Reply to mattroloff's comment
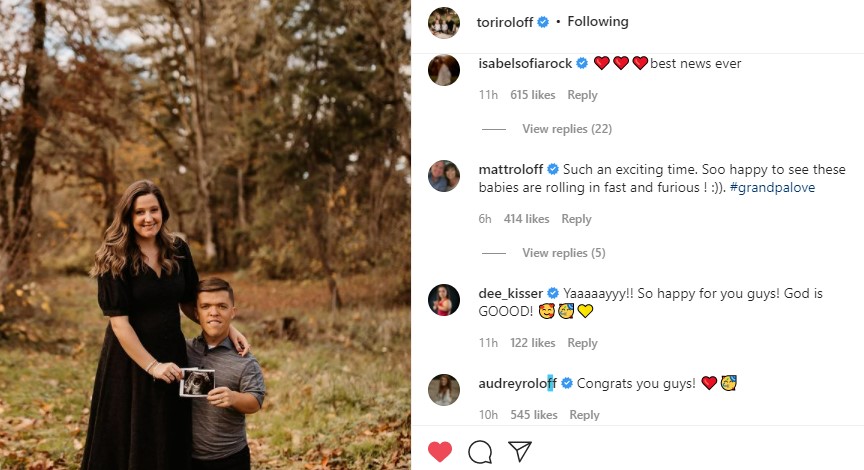 [x=576, y=219]
